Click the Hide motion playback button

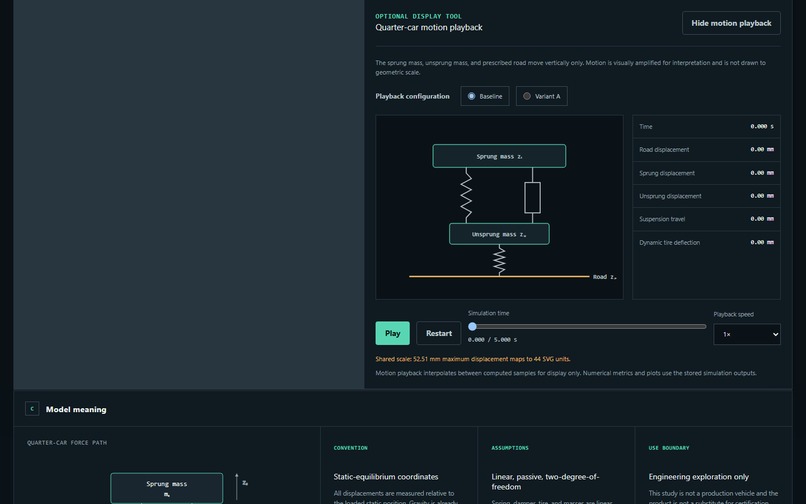(x=731, y=23)
